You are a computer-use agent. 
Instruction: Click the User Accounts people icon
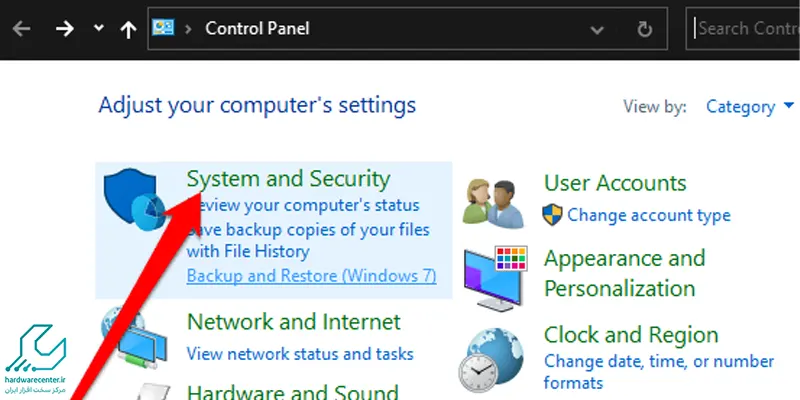coord(494,203)
